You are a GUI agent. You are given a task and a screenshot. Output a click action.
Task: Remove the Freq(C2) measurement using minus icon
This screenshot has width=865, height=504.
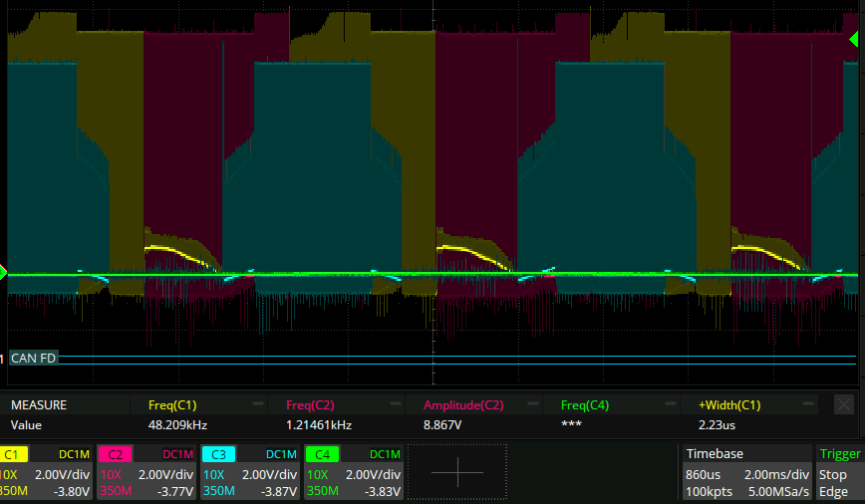coord(397,405)
